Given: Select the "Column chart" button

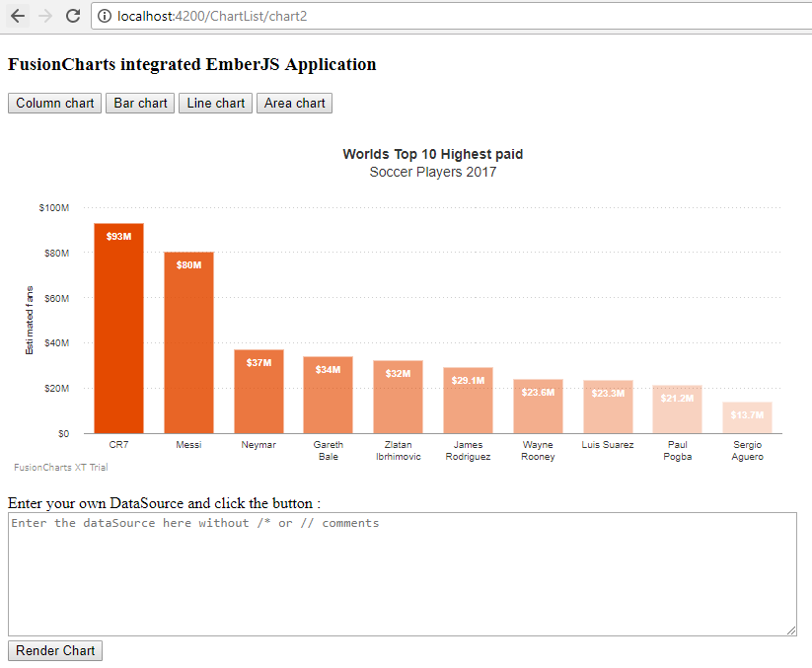Looking at the screenshot, I should point(53,103).
